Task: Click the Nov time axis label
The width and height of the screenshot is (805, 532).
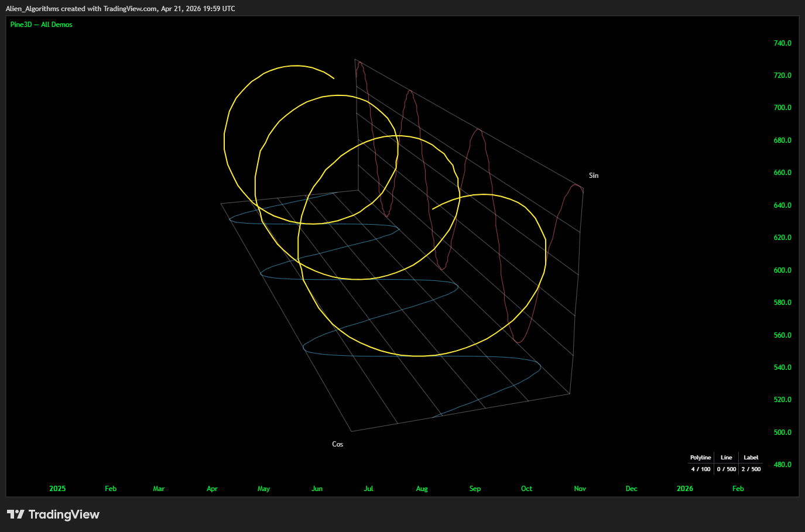Action: (x=580, y=489)
